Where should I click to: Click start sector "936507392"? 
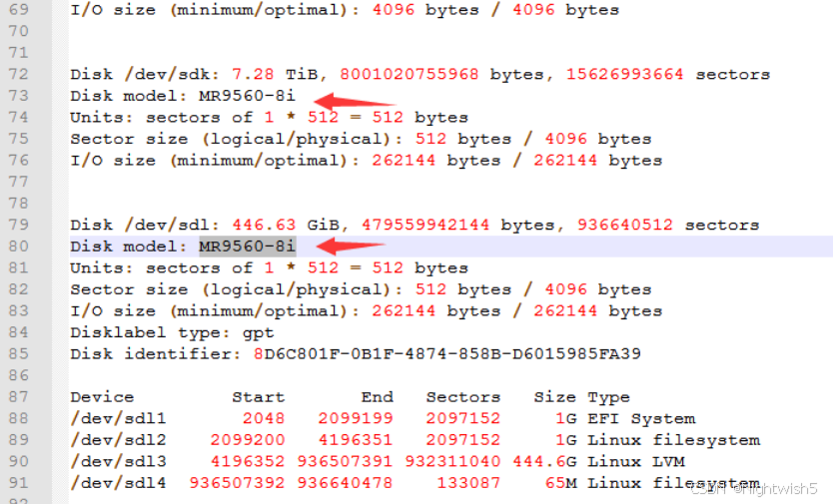click(237, 483)
